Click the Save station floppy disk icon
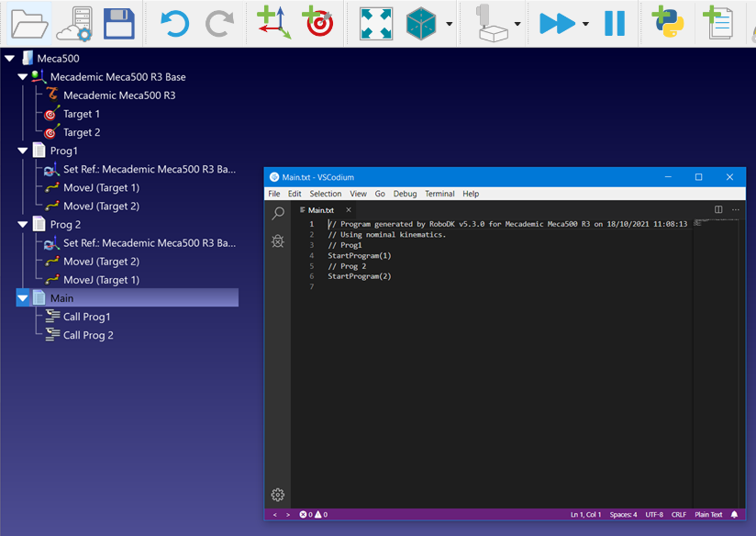 click(119, 23)
